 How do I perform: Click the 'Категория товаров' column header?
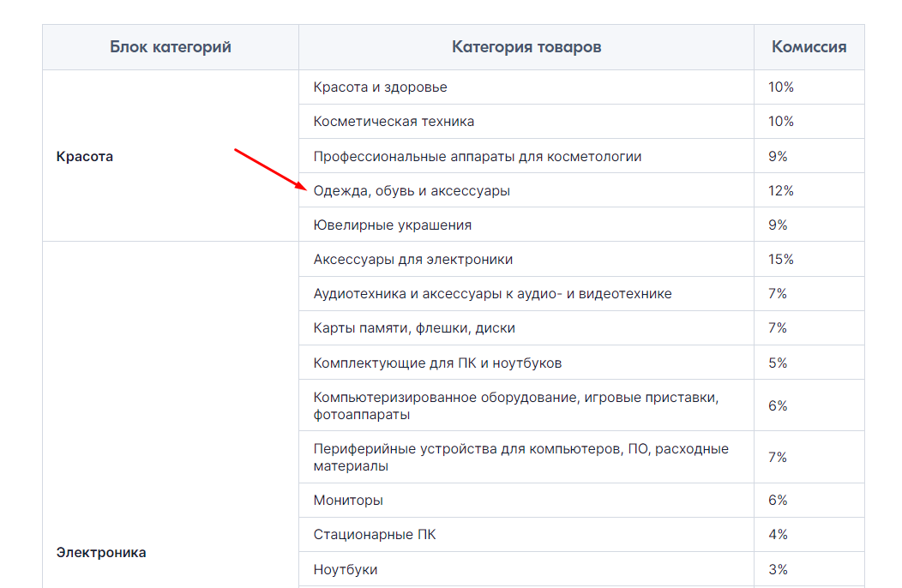tap(526, 47)
